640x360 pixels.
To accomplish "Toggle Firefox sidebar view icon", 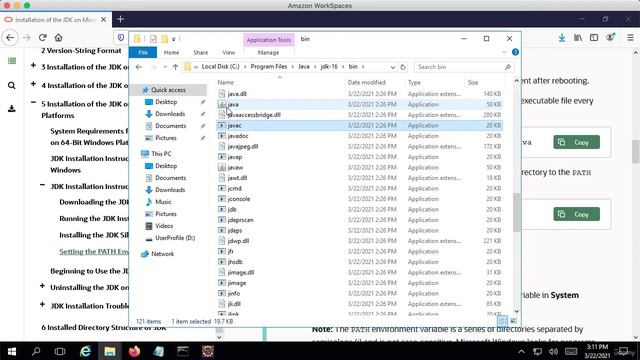I will [x=594, y=38].
